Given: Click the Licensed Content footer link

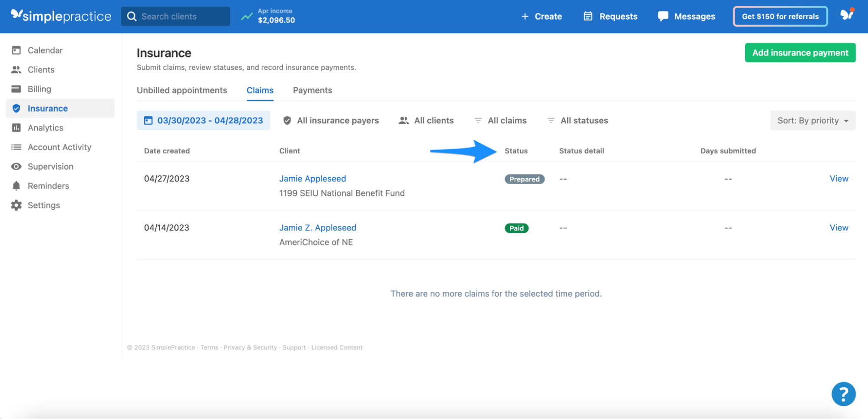Looking at the screenshot, I should tap(337, 348).
